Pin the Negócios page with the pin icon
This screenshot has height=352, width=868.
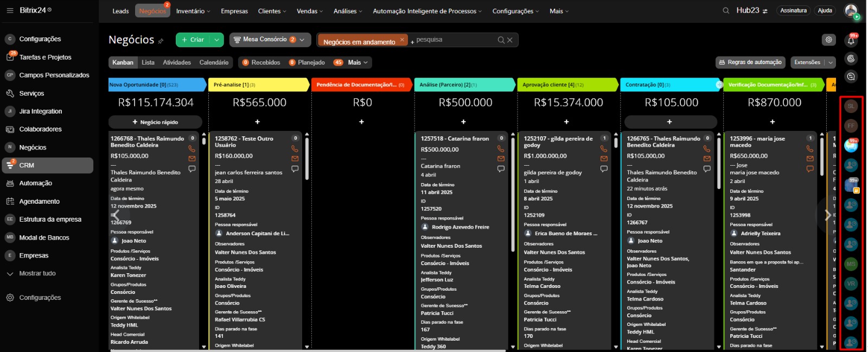161,41
